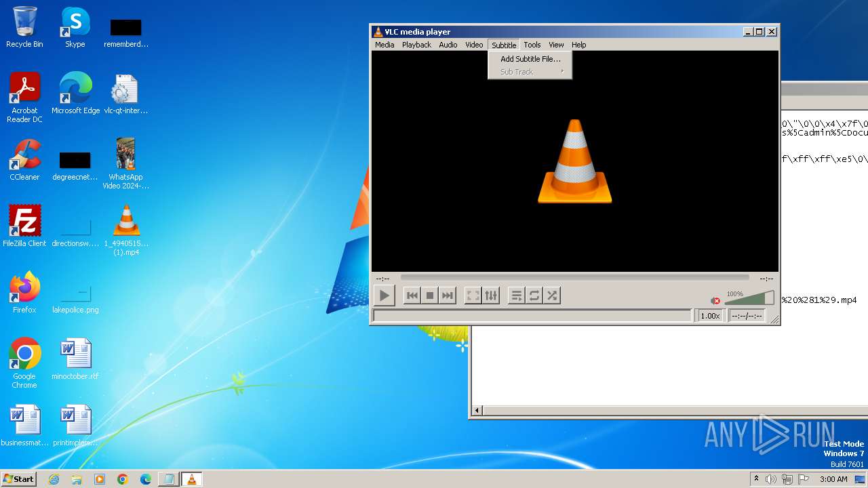Select the rememberd file on the desktop
The height and width of the screenshot is (488, 868).
click(x=126, y=33)
